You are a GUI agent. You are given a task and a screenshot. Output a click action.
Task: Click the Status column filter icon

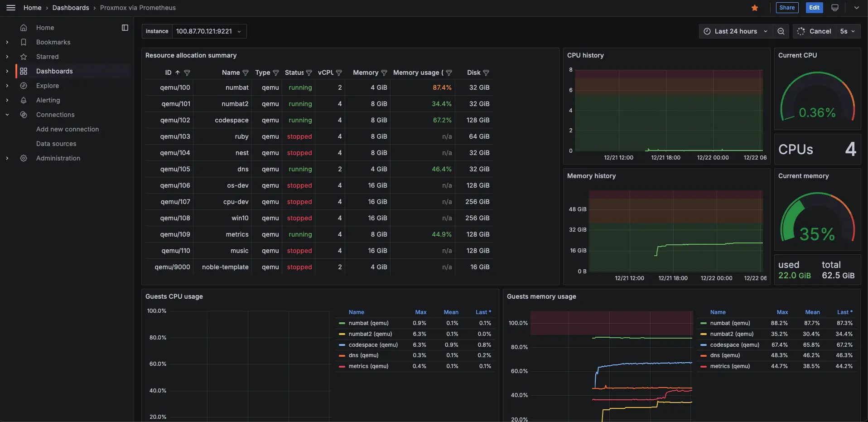click(x=309, y=73)
